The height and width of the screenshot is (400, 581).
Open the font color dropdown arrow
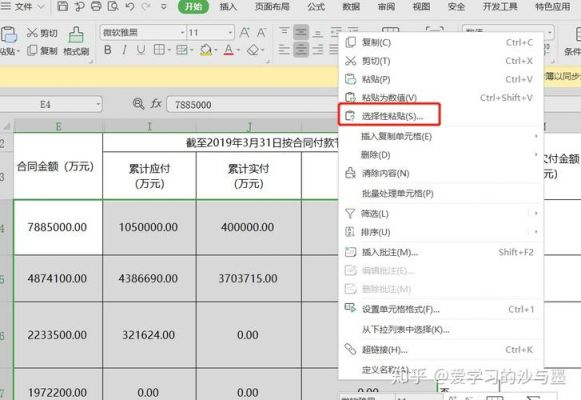238,50
